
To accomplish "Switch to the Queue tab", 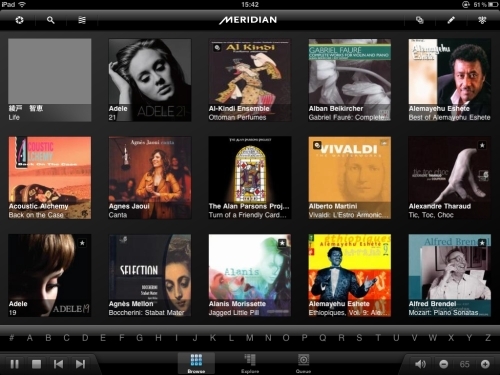I will (x=303, y=364).
